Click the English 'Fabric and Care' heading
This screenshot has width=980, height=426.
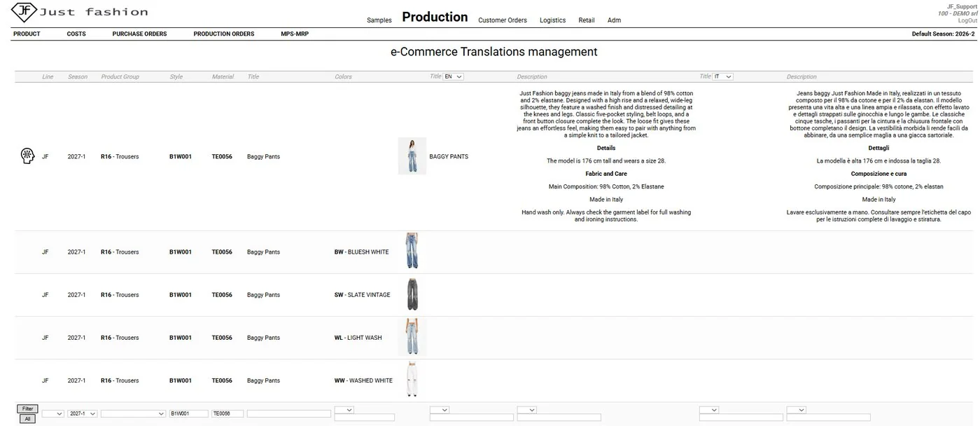tap(606, 174)
